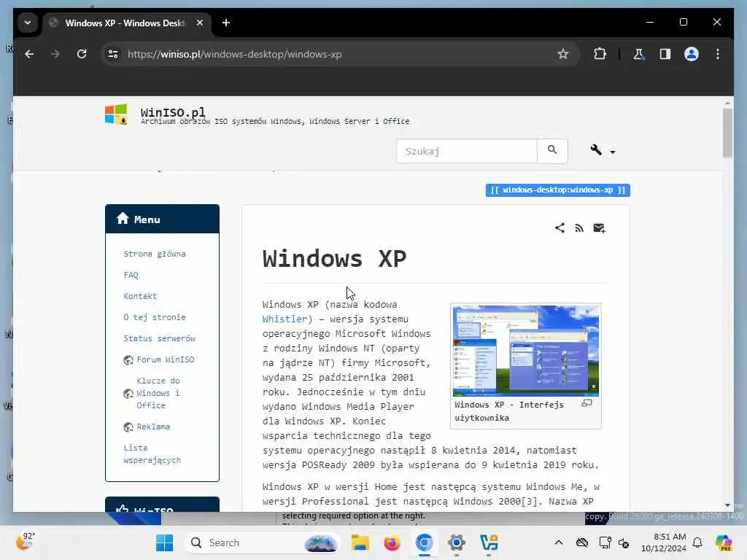Open O tej stronie menu link

[x=155, y=317]
